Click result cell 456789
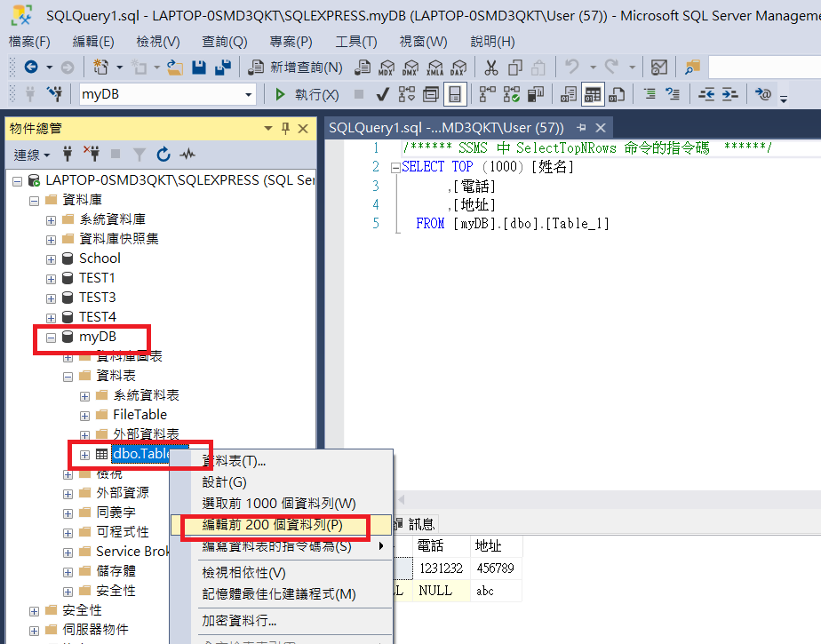 coord(496,568)
